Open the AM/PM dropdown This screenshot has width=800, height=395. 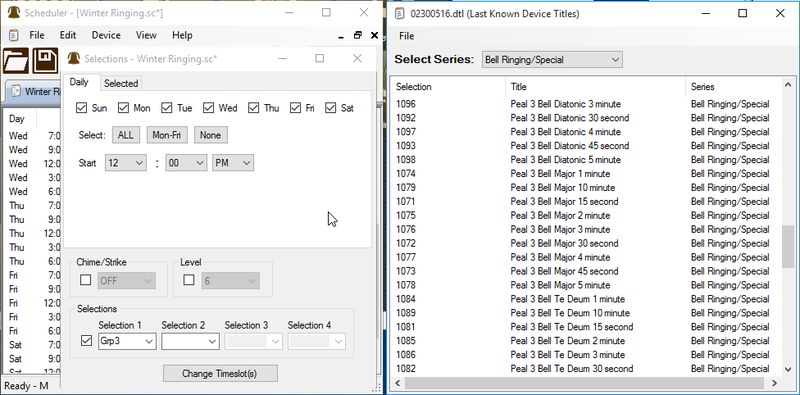point(233,163)
